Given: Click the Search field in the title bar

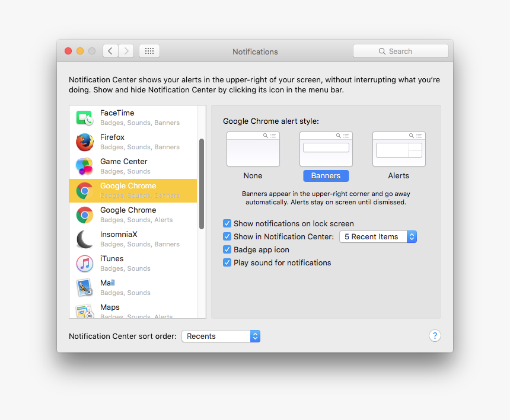Looking at the screenshot, I should (x=401, y=51).
